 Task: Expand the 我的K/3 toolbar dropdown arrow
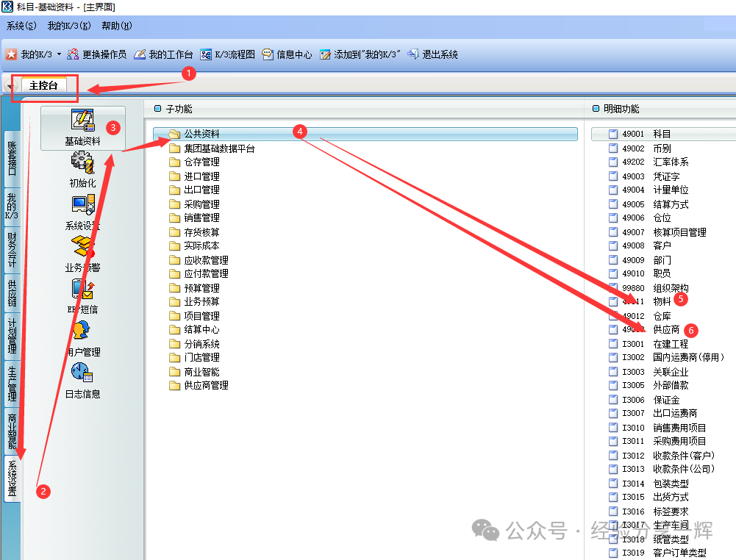point(59,54)
